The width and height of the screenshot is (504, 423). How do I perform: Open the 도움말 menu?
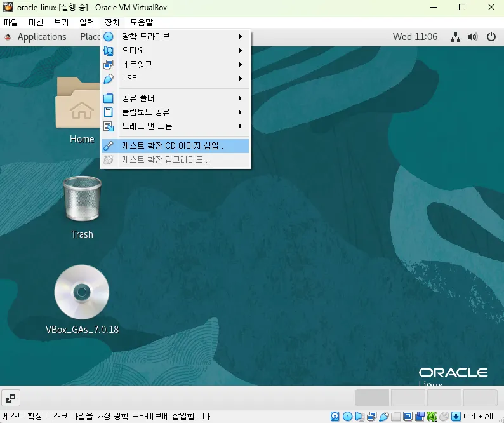[x=142, y=22]
